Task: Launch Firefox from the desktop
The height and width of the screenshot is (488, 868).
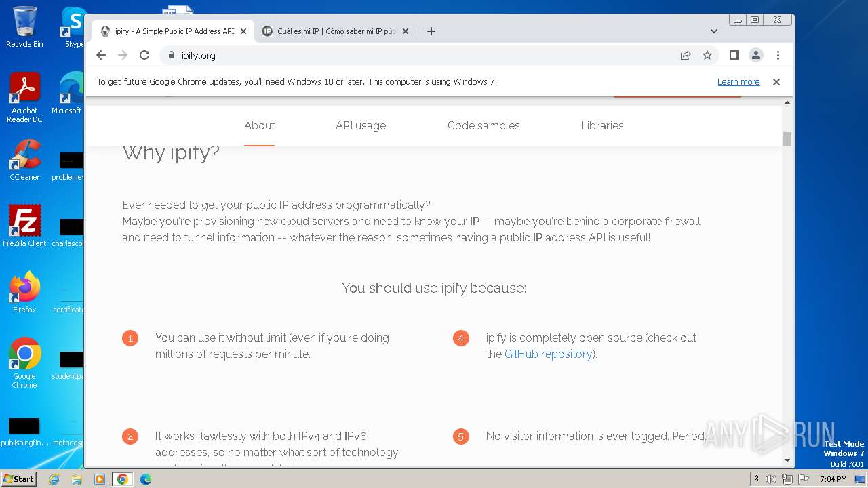Action: click(x=24, y=293)
